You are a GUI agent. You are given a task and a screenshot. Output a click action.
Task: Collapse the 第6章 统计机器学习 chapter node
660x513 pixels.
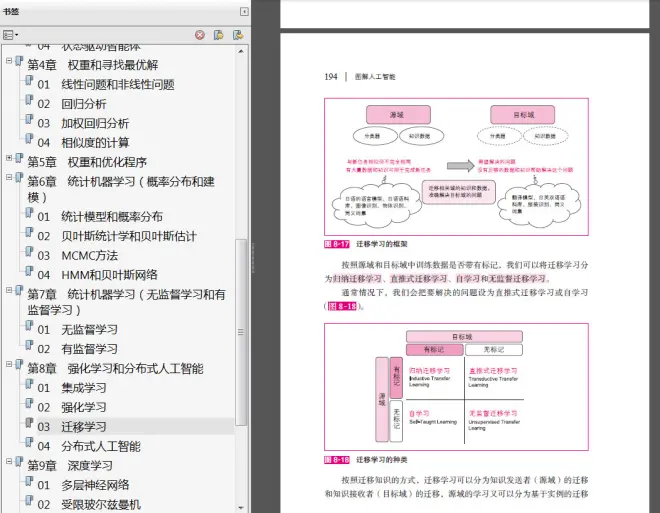coord(8,180)
